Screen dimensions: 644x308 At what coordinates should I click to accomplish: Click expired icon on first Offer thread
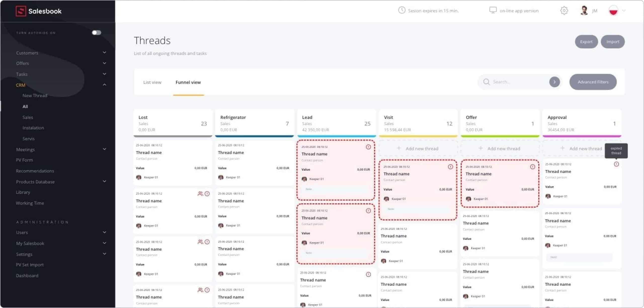pos(533,167)
